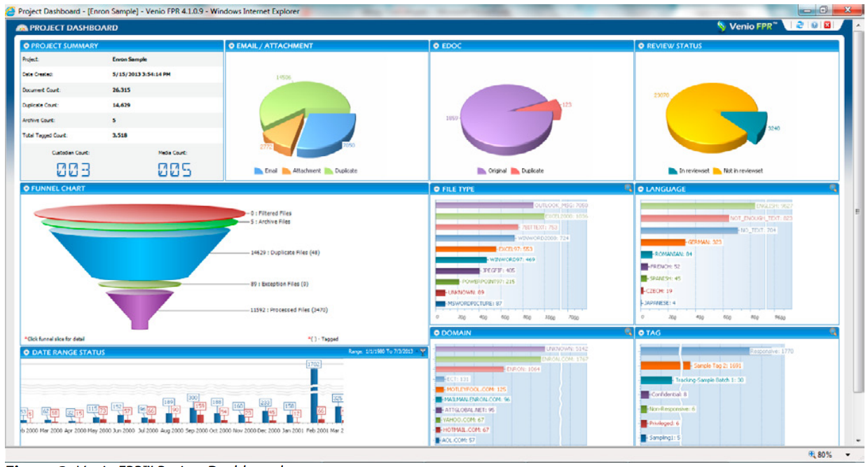Screen dimensions: 868x467
Task: Click the Media Count 005 digital counter
Action: [x=173, y=169]
